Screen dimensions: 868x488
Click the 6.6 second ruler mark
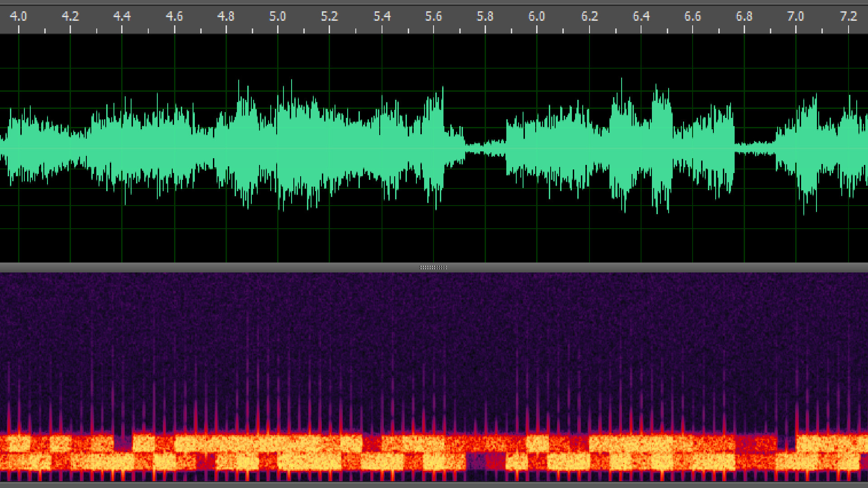click(693, 17)
